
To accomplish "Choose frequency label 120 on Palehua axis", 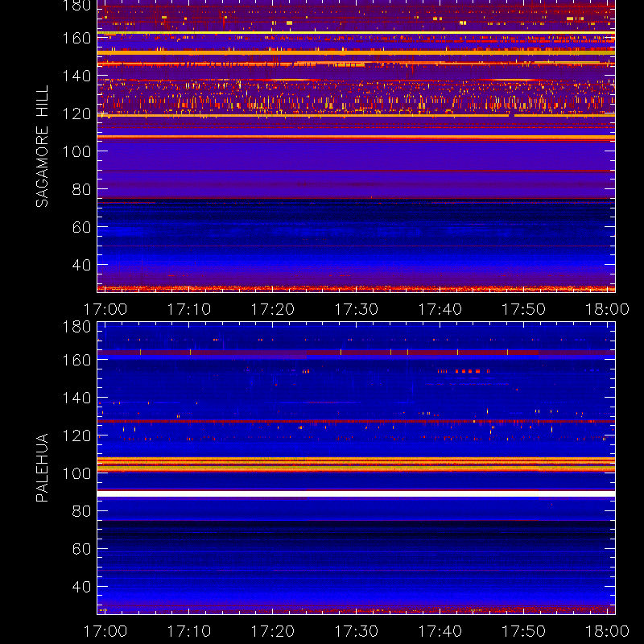I will [x=76, y=436].
